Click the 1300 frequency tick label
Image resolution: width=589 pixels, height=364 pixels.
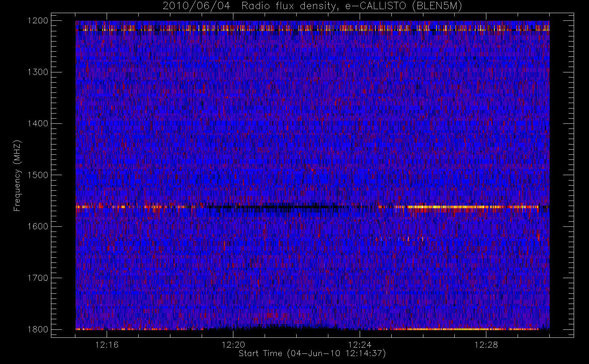38,72
